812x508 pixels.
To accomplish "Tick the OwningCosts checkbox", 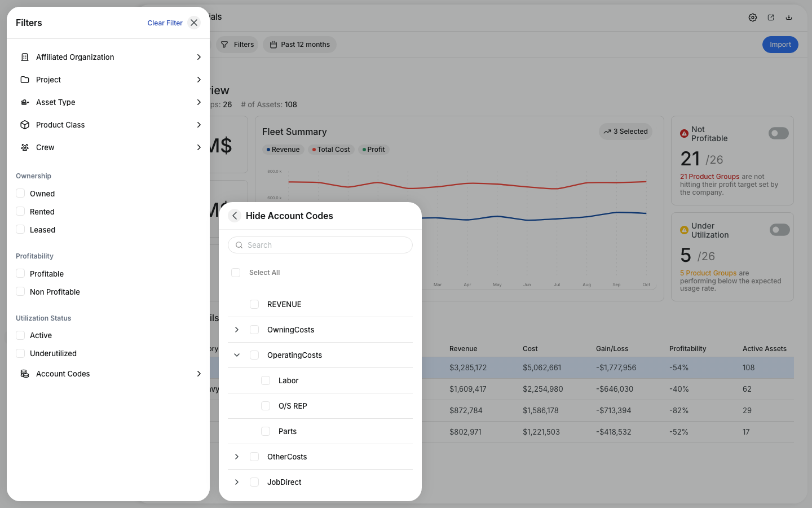I will (254, 330).
